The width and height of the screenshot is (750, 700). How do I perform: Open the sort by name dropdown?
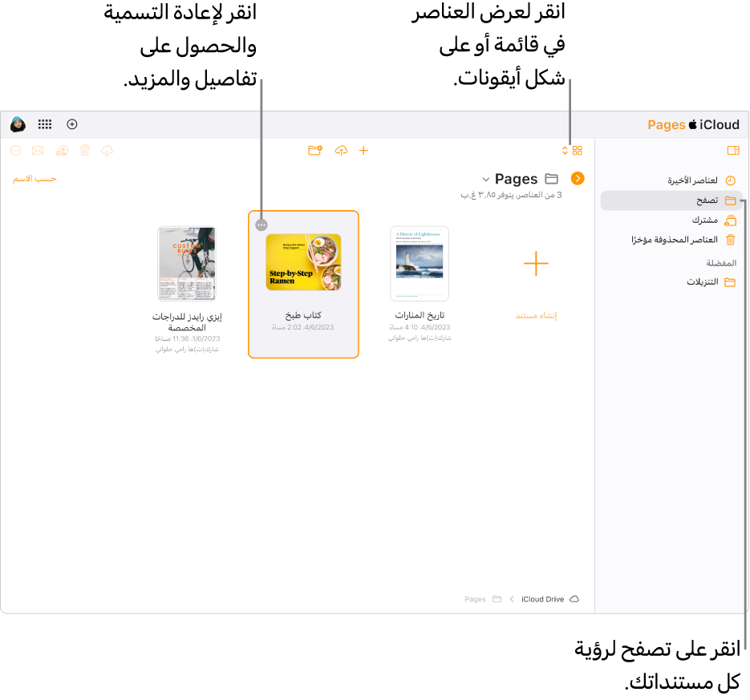coord(34,179)
